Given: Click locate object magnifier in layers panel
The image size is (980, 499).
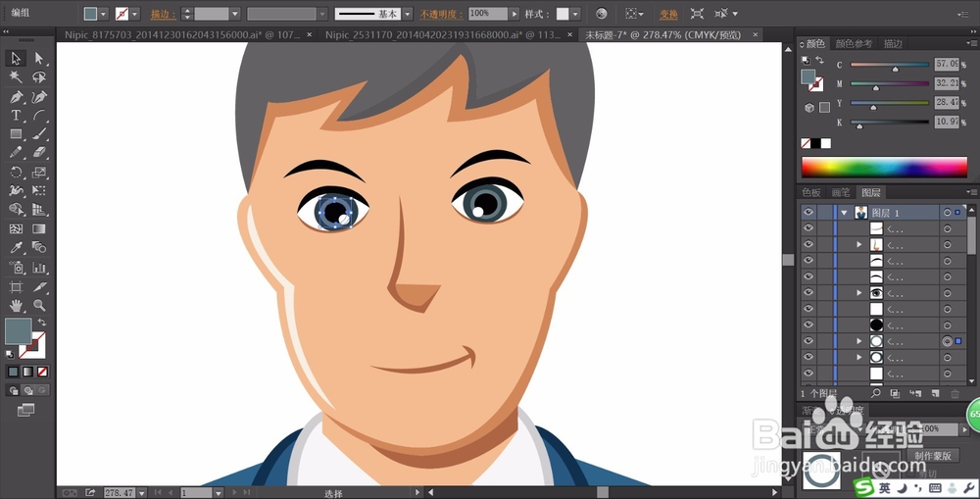Looking at the screenshot, I should click(x=875, y=393).
